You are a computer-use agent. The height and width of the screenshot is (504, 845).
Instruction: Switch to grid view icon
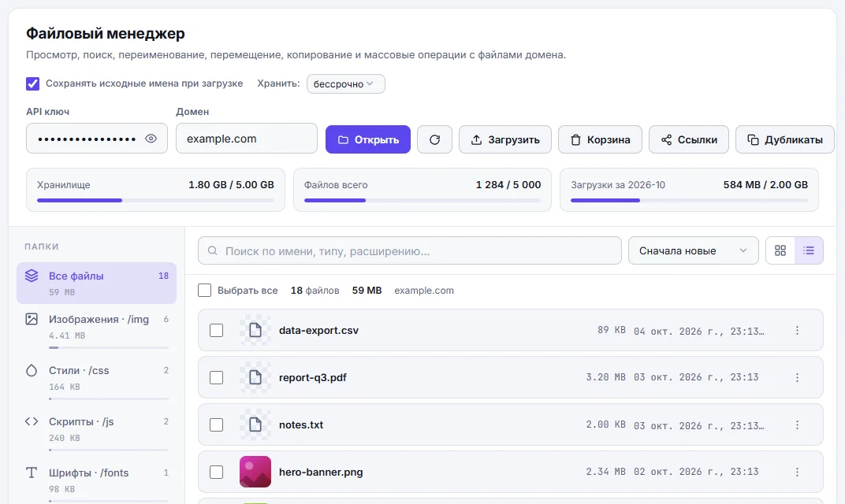tap(780, 250)
